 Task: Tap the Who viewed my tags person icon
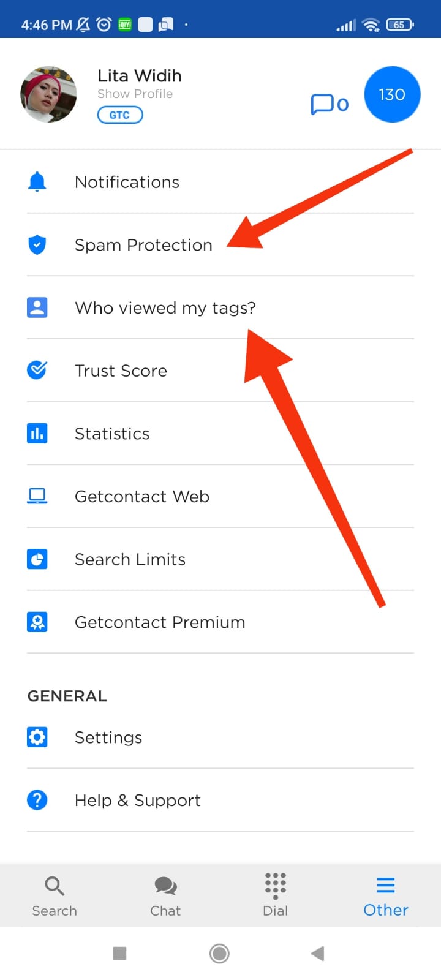[37, 307]
